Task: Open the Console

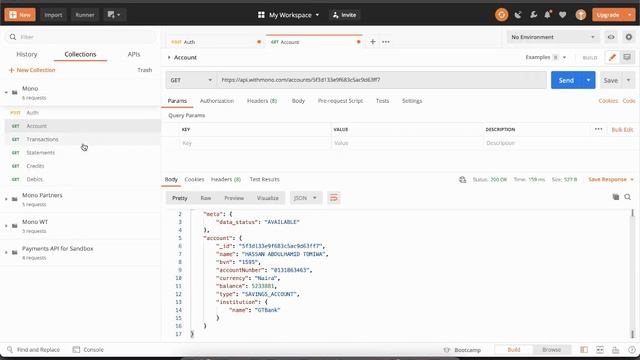Action: (x=88, y=350)
